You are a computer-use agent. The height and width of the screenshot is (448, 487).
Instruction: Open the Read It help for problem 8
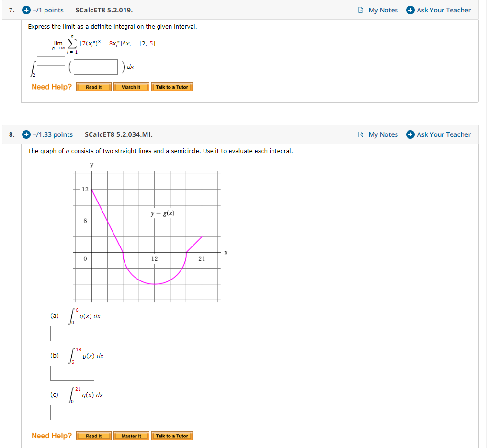click(x=93, y=436)
